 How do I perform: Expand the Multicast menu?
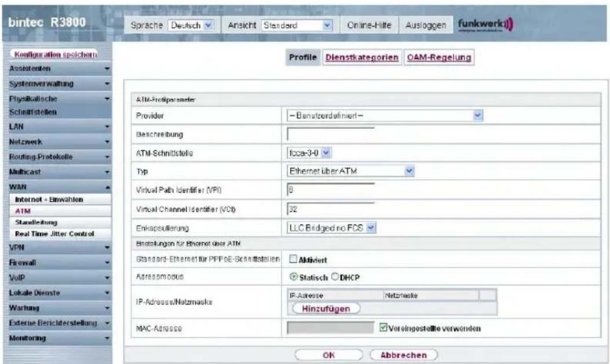pos(57,172)
